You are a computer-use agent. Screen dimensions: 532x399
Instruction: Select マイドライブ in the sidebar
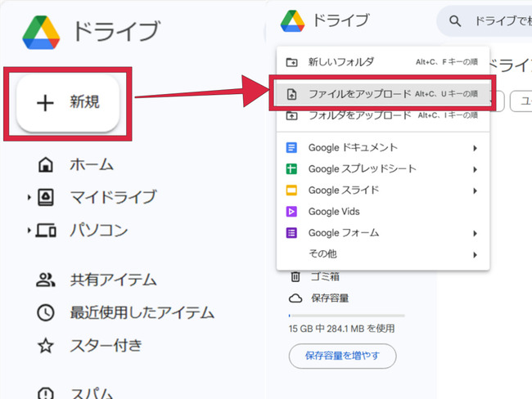click(x=113, y=197)
